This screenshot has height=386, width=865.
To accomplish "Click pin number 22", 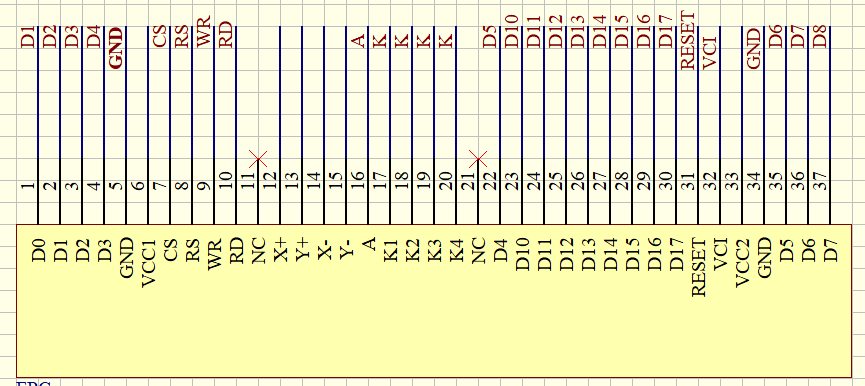I will coord(490,180).
